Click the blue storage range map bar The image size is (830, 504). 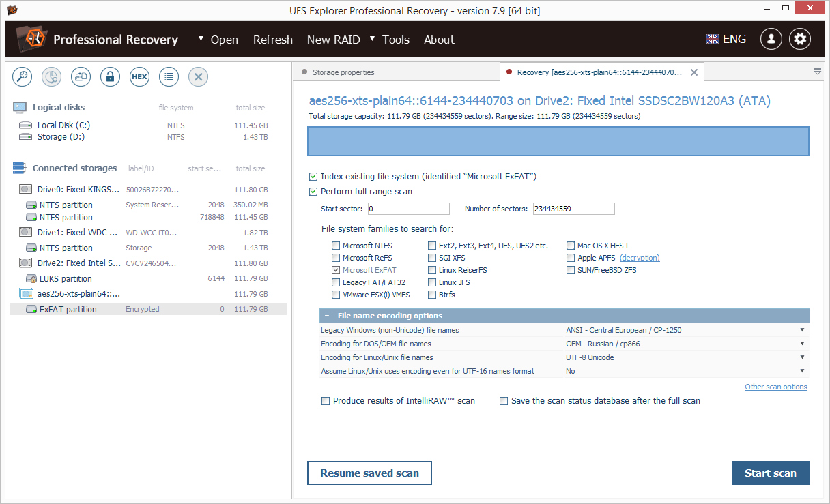click(558, 141)
